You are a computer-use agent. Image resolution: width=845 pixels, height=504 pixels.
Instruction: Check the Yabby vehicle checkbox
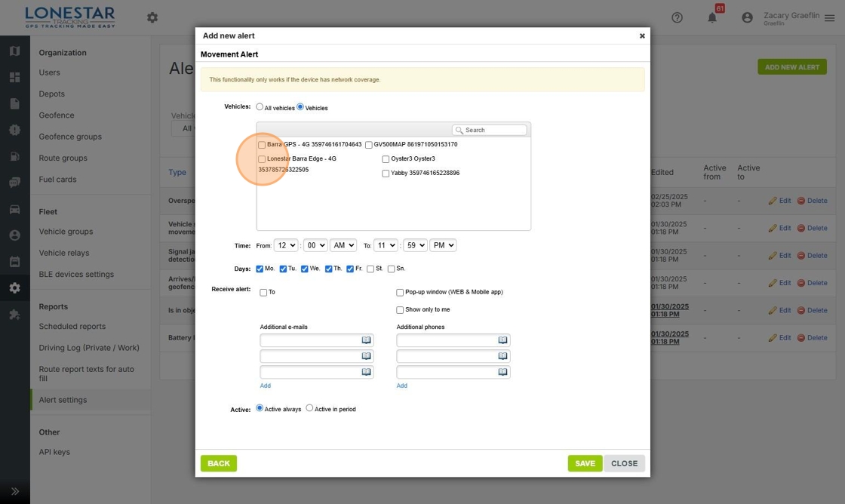coord(386,174)
